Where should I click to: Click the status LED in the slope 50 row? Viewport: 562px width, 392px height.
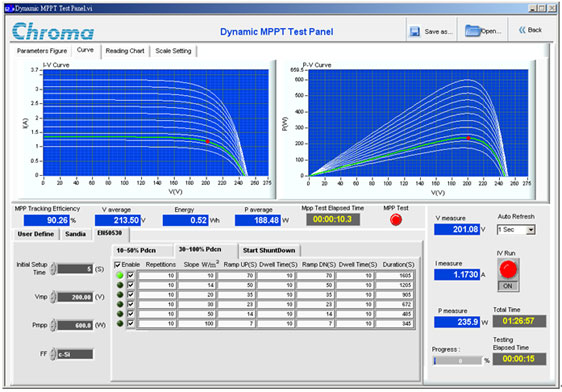pyautogui.click(x=120, y=314)
